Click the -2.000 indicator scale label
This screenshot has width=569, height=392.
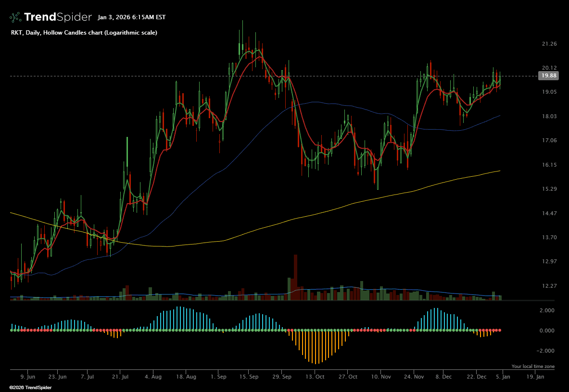[x=547, y=351]
